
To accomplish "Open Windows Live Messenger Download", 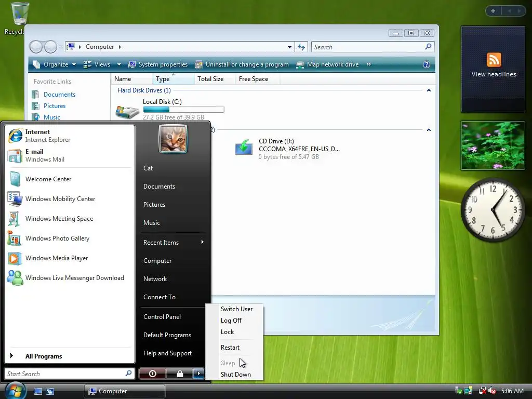I will pos(70,278).
